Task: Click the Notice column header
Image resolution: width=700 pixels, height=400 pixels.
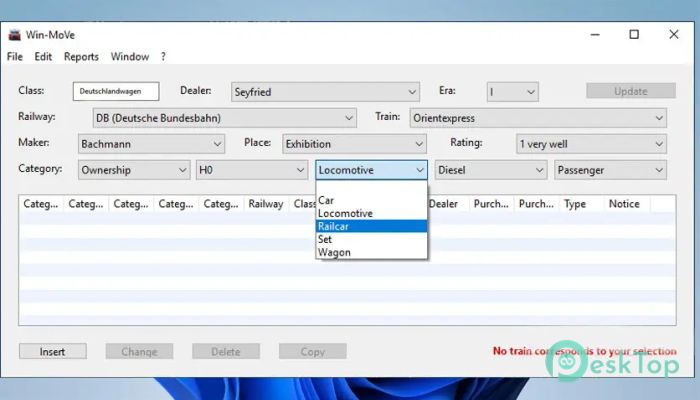Action: pos(627,204)
